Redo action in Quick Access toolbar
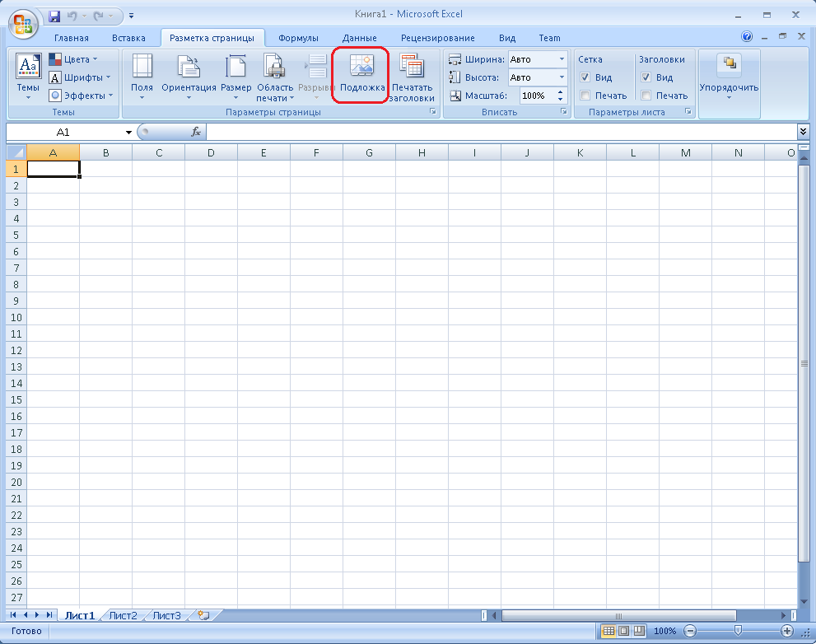 (98, 16)
